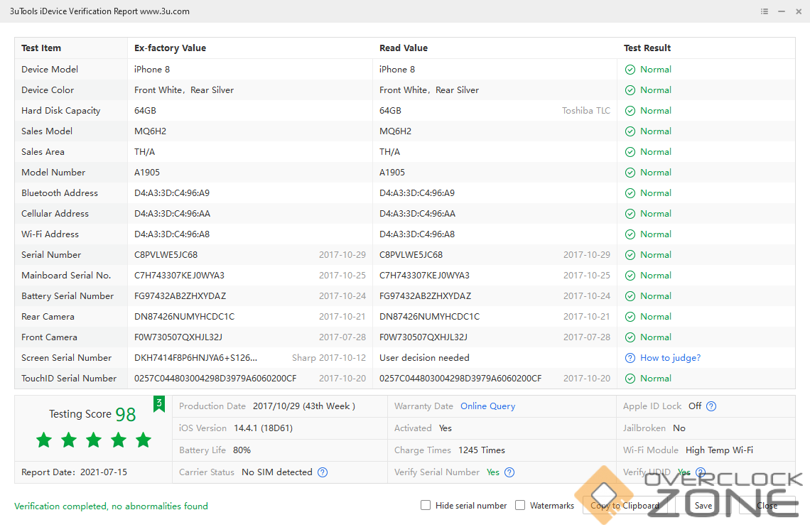Click the help icon beside Verify Serial Number

tap(509, 472)
